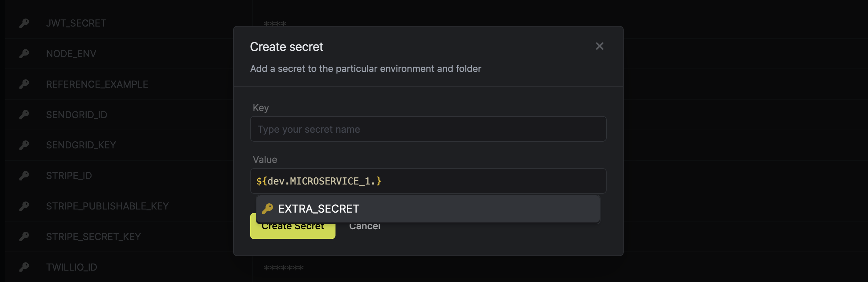
Task: Click the secret name Key input field
Action: [x=428, y=129]
